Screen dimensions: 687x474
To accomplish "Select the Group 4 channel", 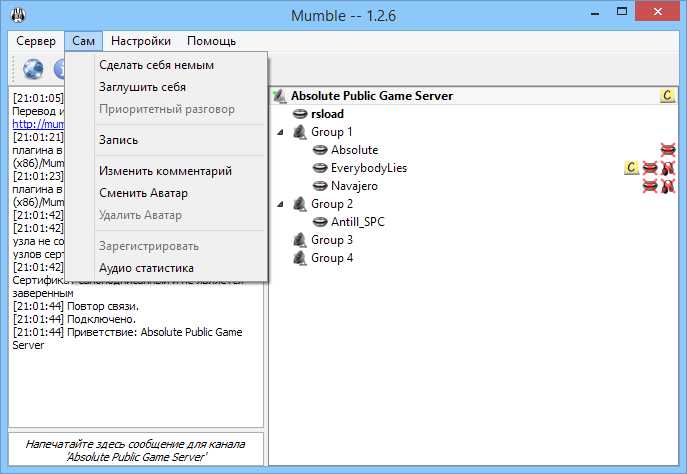I will [x=332, y=258].
